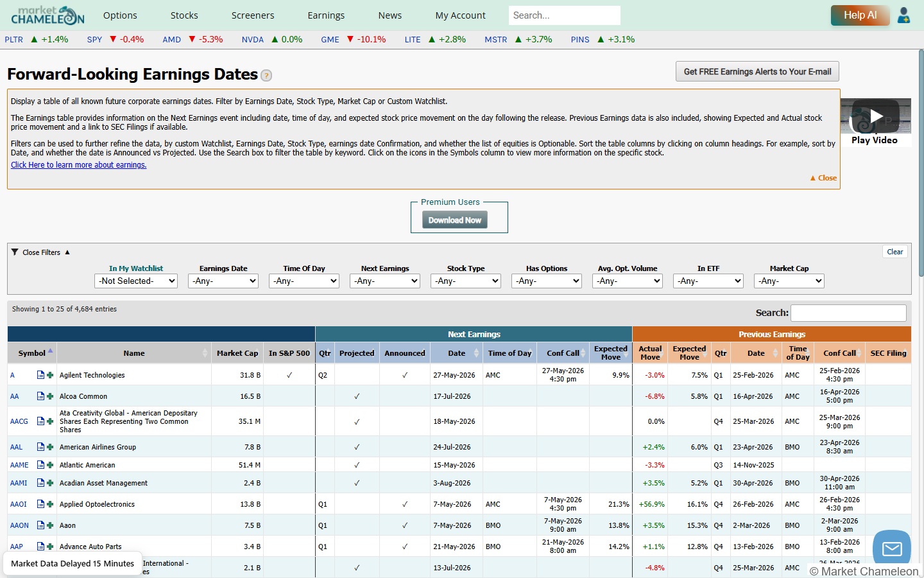Sort by Market Cap column header
Image resolution: width=924 pixels, height=578 pixels.
[237, 353]
